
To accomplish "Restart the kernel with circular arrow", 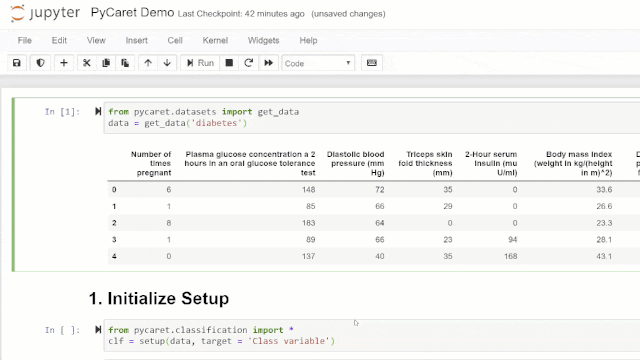I will click(249, 63).
